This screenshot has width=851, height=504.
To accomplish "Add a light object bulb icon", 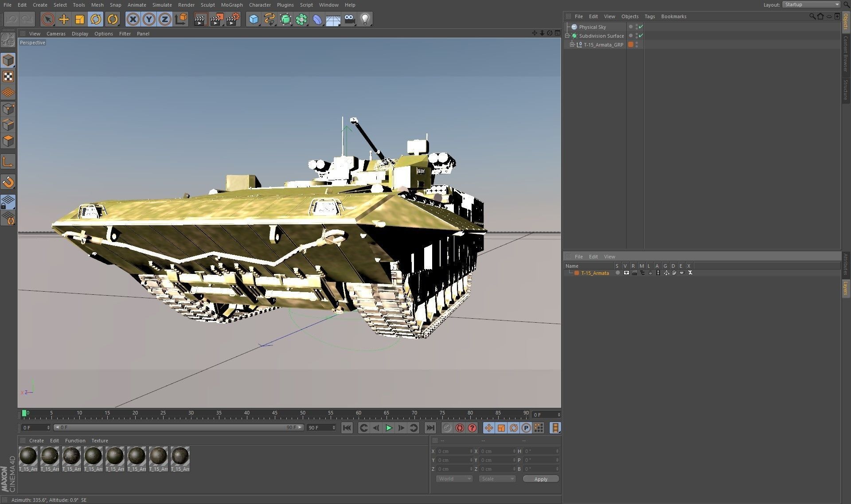I will (365, 19).
